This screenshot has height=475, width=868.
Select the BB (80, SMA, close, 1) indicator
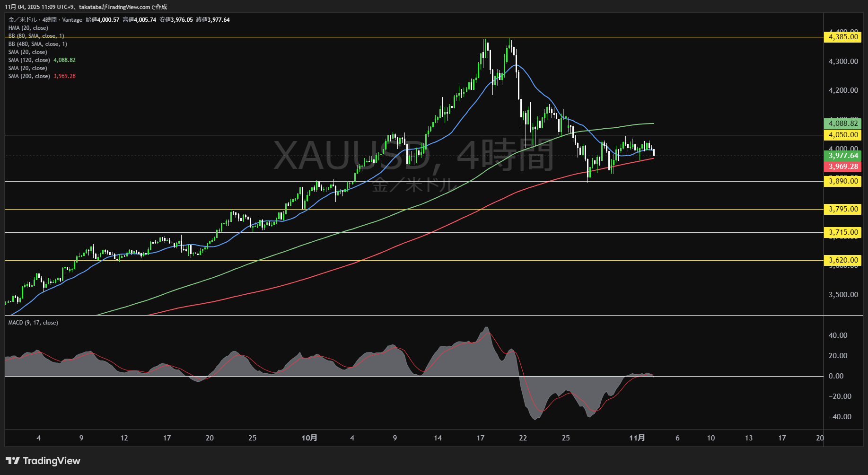(x=36, y=36)
